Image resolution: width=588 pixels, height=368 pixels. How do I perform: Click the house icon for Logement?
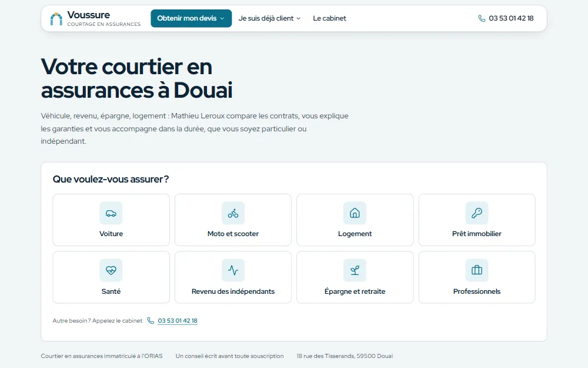coord(355,213)
